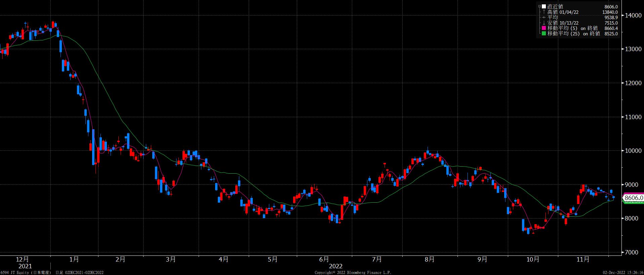Click the green moving average tag on price axis

click(633, 202)
